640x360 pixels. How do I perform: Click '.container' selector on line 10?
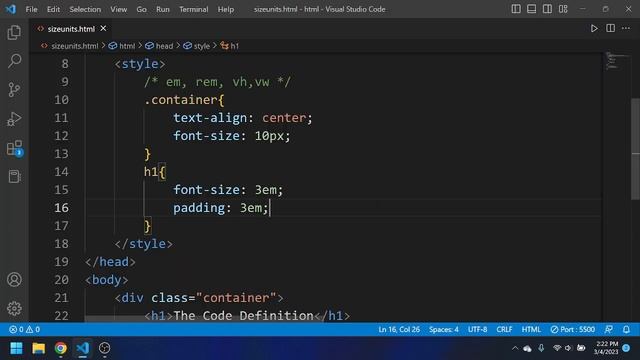(180, 100)
